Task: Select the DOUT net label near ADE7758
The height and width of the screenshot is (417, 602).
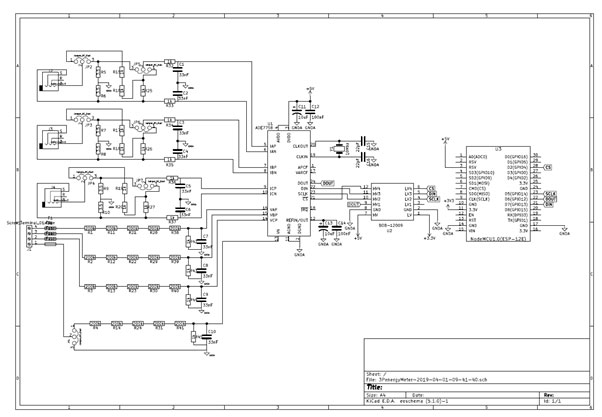Action: 328,184
